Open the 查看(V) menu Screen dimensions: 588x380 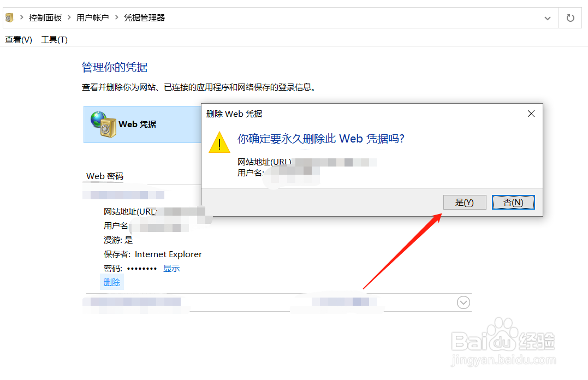point(19,40)
